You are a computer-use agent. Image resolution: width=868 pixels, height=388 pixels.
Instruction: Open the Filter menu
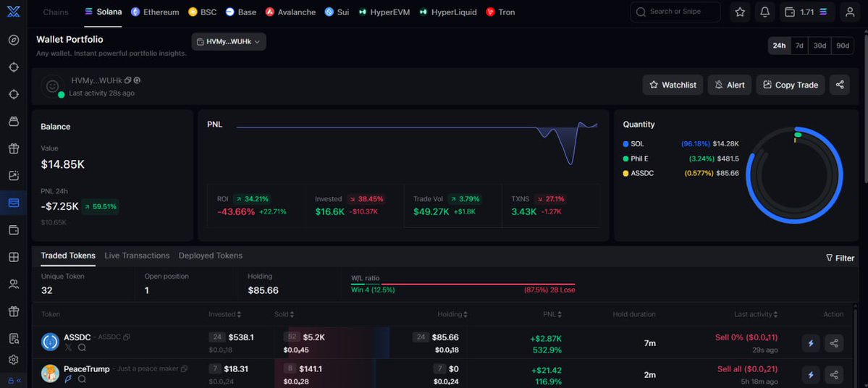[x=840, y=258]
